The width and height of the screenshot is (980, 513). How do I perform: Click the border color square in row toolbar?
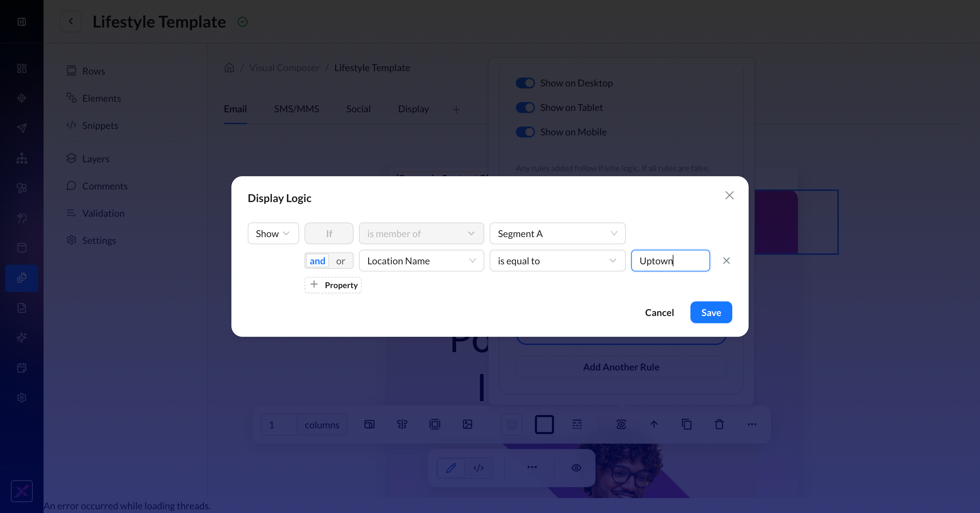point(544,425)
